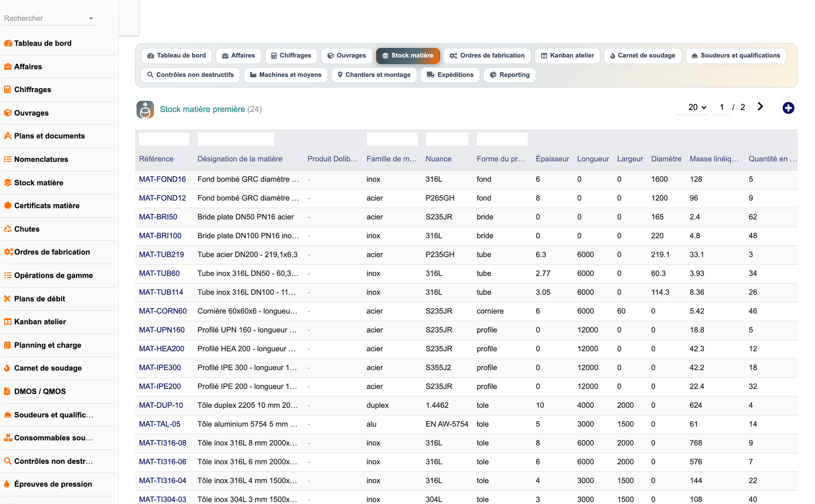
Task: Open Machines et moyens top tab
Action: point(286,75)
